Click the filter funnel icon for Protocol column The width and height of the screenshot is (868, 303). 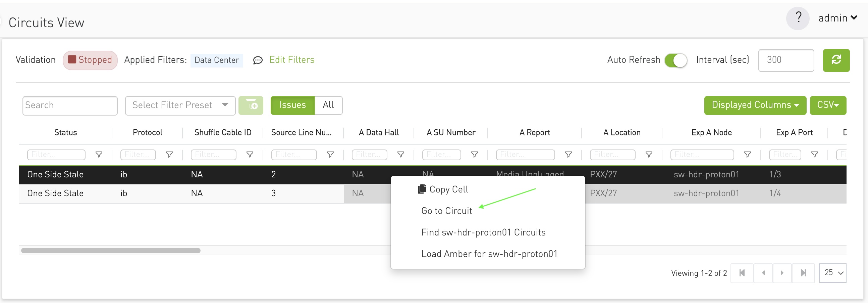tap(169, 155)
